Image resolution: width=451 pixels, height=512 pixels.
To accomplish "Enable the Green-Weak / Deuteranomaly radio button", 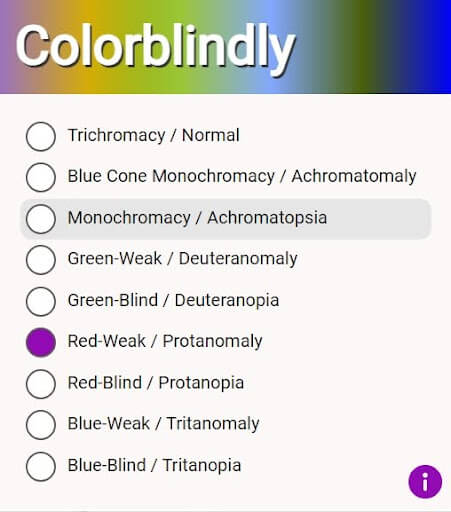I will click(x=41, y=260).
